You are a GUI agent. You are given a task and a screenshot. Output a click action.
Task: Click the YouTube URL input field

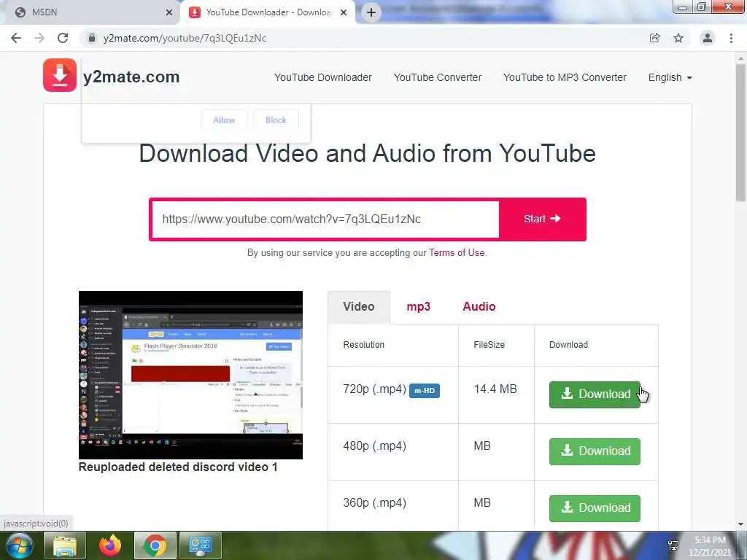coord(325,219)
